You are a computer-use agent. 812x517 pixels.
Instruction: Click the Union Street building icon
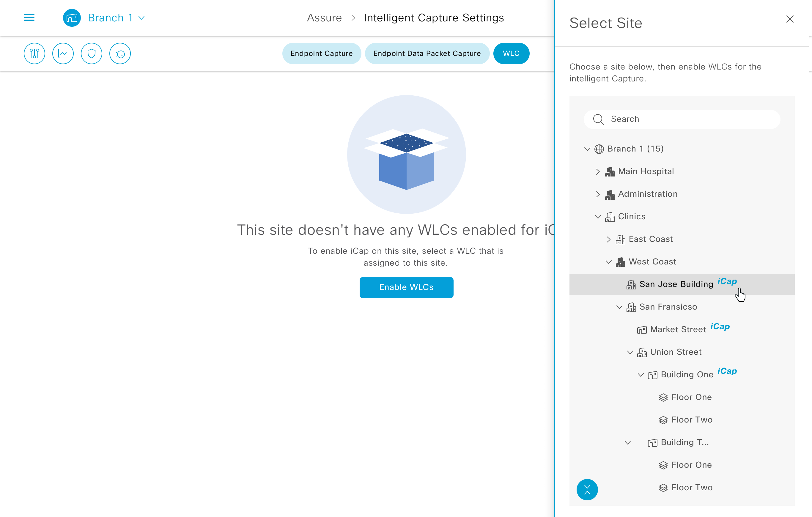pyautogui.click(x=642, y=352)
